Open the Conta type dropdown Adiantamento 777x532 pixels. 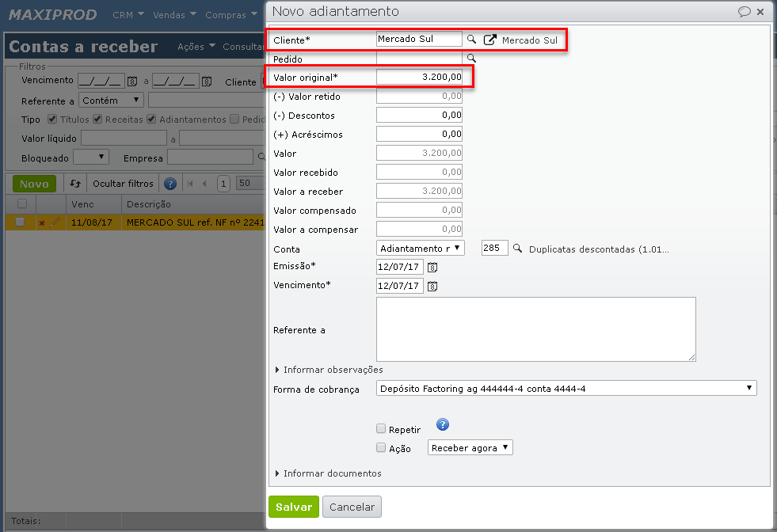(421, 248)
